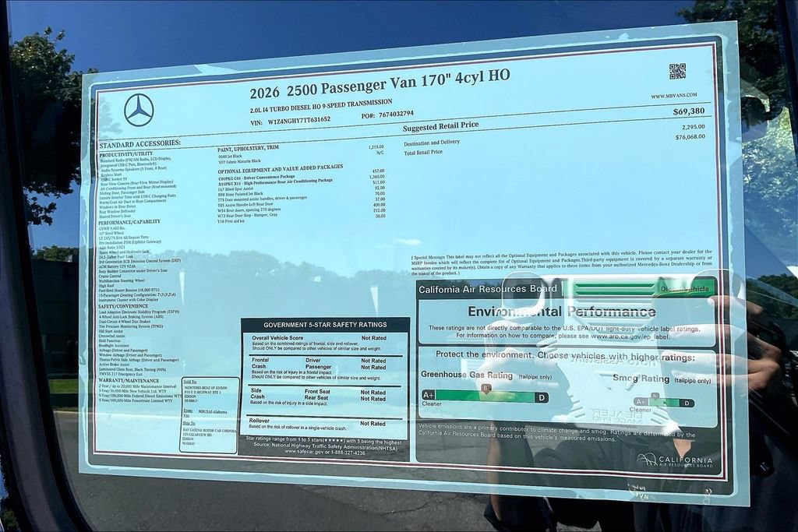Image resolution: width=798 pixels, height=532 pixels.
Task: Click the 'Destination and Delivery' label
Action: (x=432, y=143)
